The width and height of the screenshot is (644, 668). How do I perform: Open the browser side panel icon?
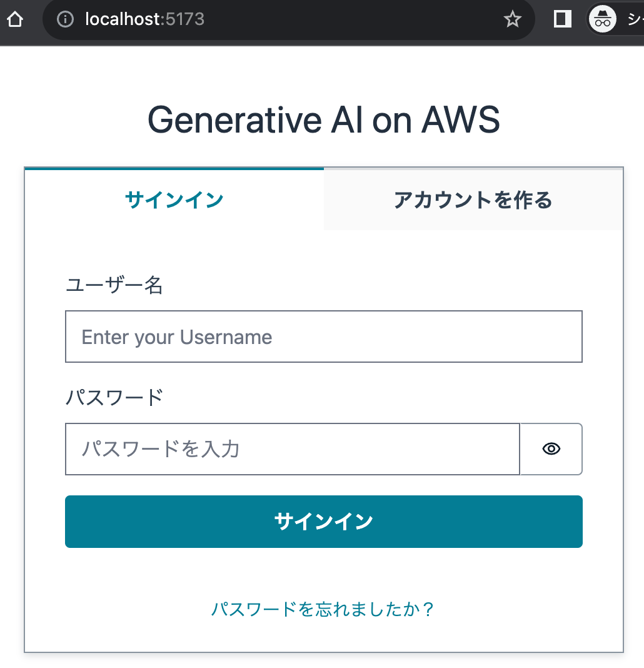click(x=561, y=19)
